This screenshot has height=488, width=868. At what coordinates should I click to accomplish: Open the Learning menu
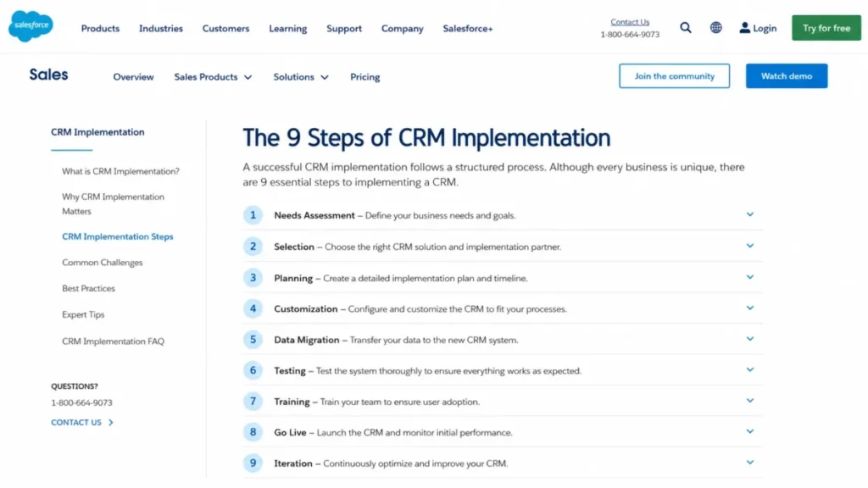tap(288, 28)
